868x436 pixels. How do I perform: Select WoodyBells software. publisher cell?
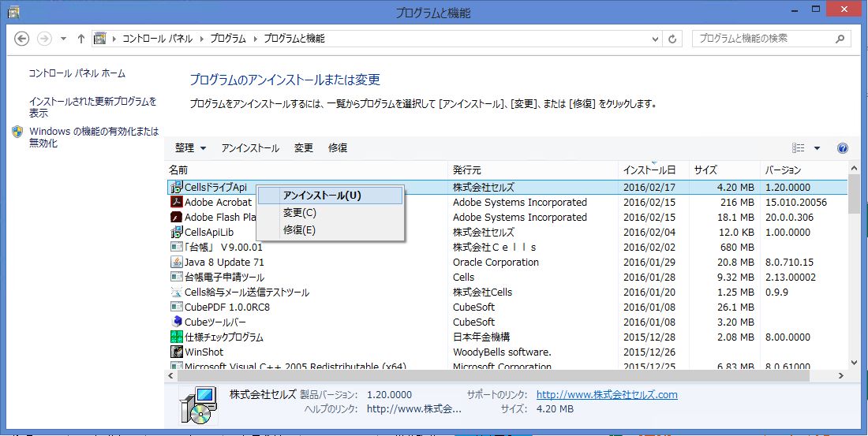[502, 352]
